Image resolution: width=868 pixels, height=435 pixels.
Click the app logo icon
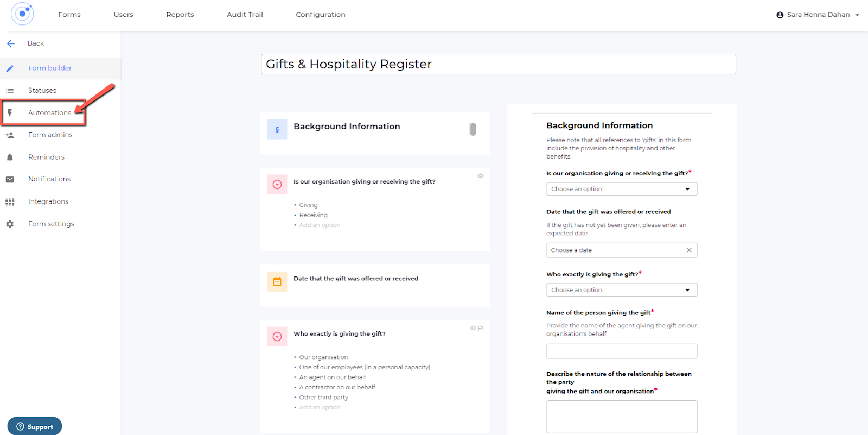[x=22, y=14]
